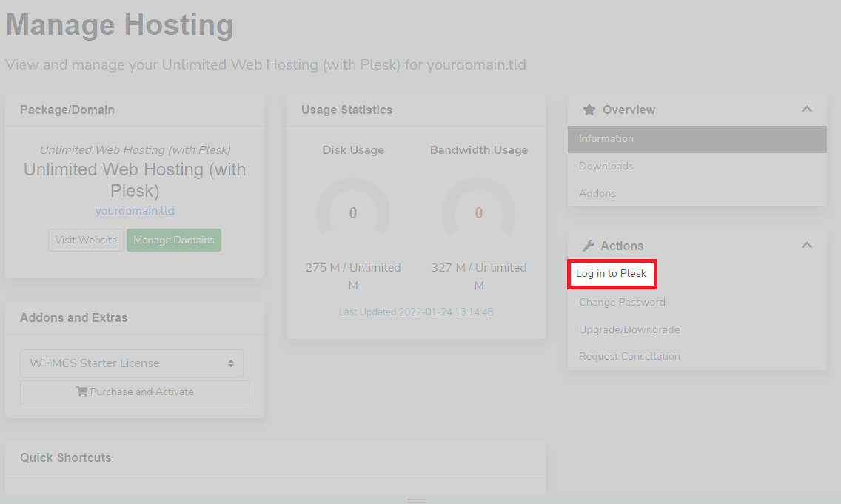The height and width of the screenshot is (504, 841).
Task: Click the Visit Website button
Action: click(x=85, y=240)
